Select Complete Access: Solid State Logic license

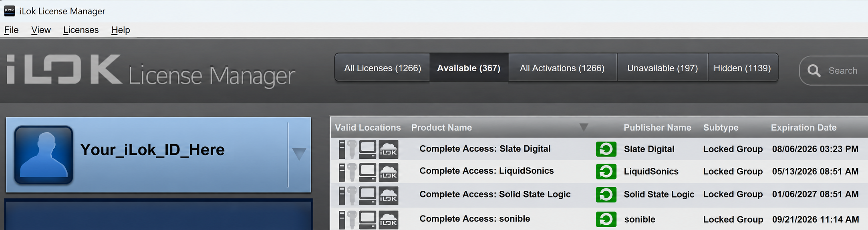[x=495, y=194]
